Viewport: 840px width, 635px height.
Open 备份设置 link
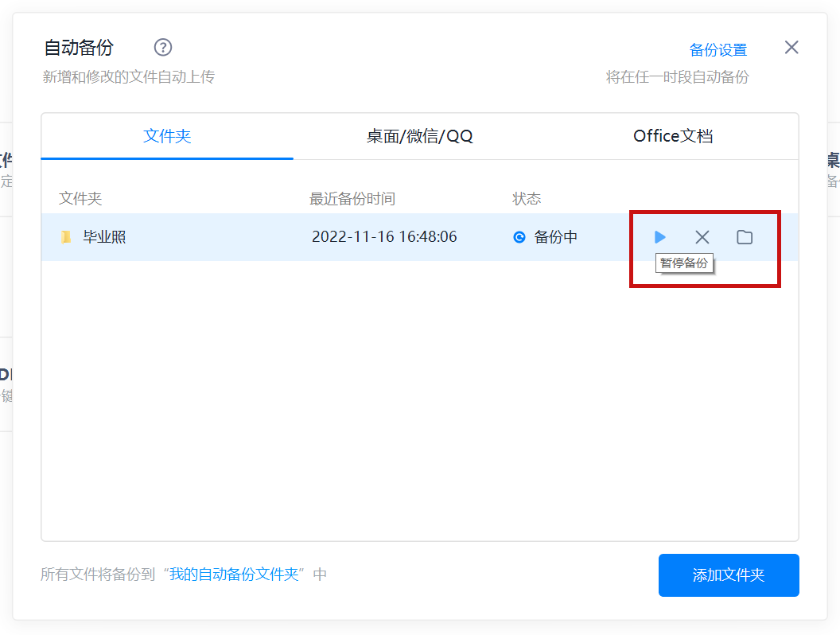click(x=717, y=50)
